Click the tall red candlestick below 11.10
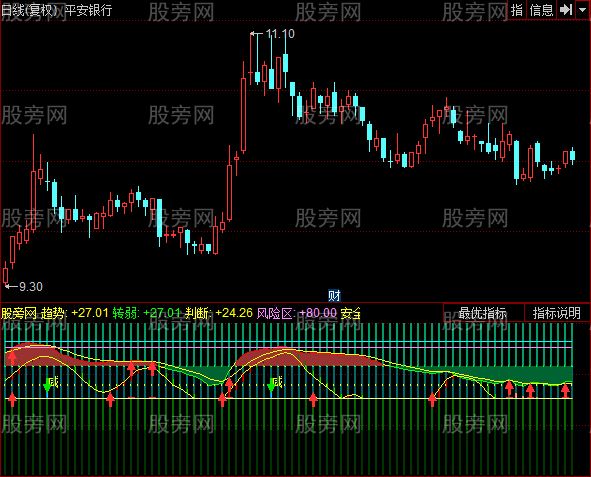Image resolution: width=591 pixels, height=477 pixels. pos(243,115)
